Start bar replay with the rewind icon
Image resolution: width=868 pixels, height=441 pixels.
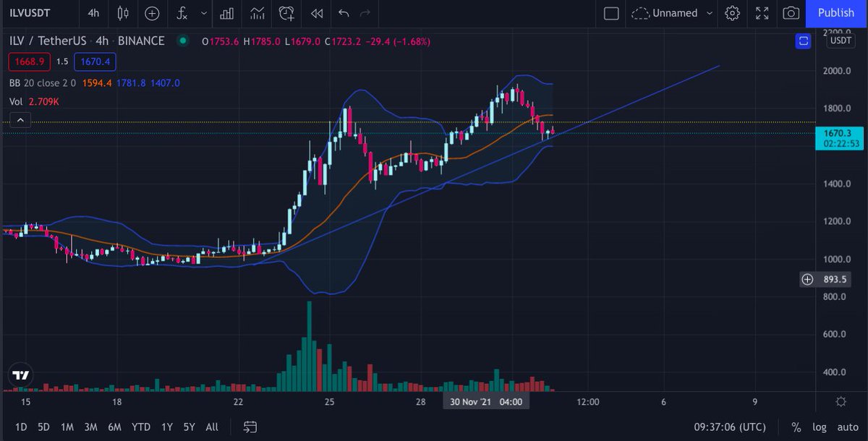pyautogui.click(x=316, y=13)
